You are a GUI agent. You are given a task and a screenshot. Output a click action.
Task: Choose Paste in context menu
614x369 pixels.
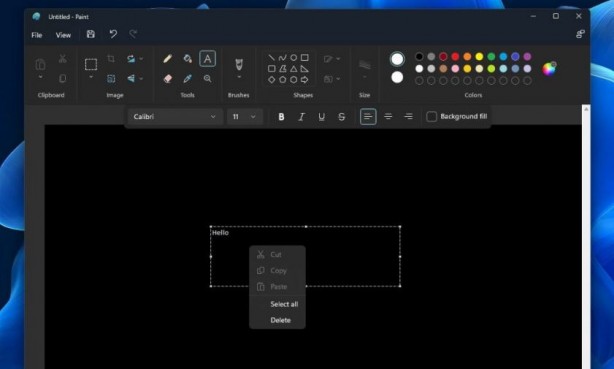pyautogui.click(x=277, y=287)
